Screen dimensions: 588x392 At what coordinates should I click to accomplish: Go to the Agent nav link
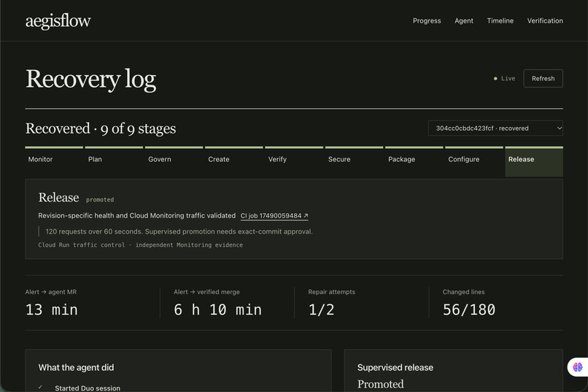tap(464, 21)
